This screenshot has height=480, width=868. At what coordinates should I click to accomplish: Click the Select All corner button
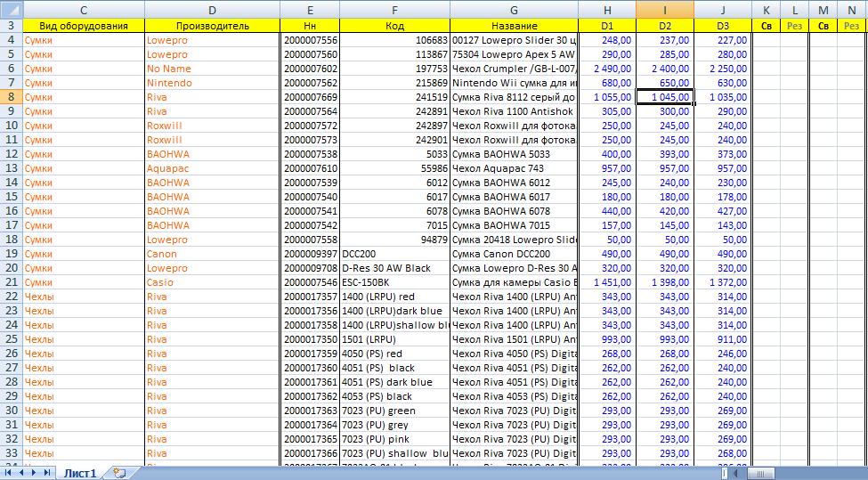point(11,10)
